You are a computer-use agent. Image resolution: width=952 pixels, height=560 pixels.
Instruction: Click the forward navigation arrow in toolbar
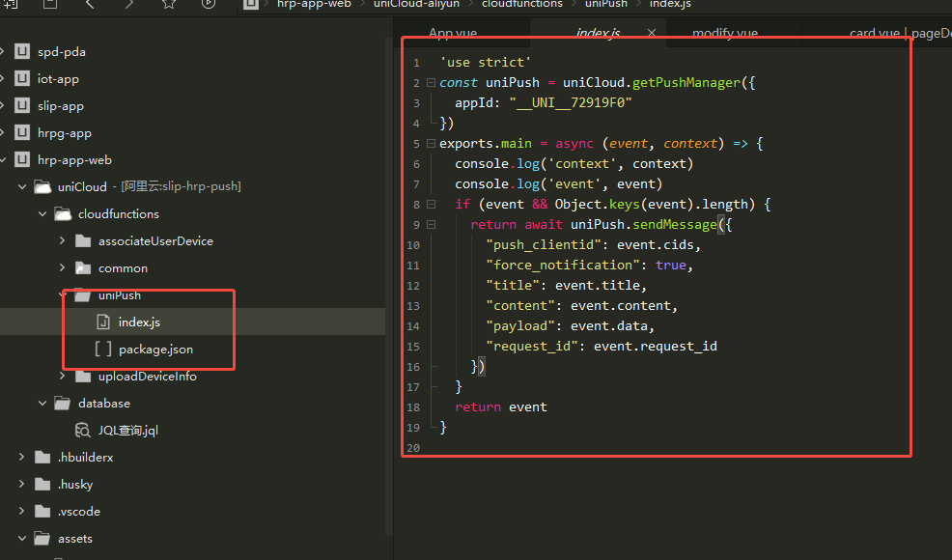[x=129, y=4]
